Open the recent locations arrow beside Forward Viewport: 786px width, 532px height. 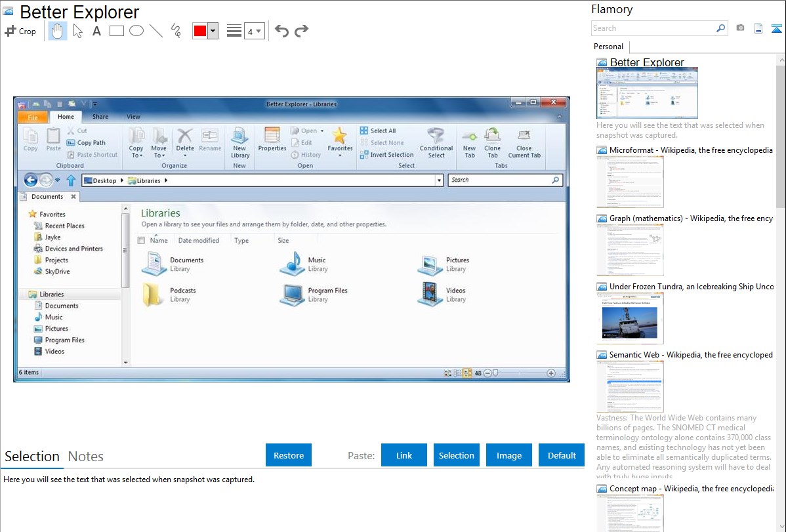(x=57, y=180)
